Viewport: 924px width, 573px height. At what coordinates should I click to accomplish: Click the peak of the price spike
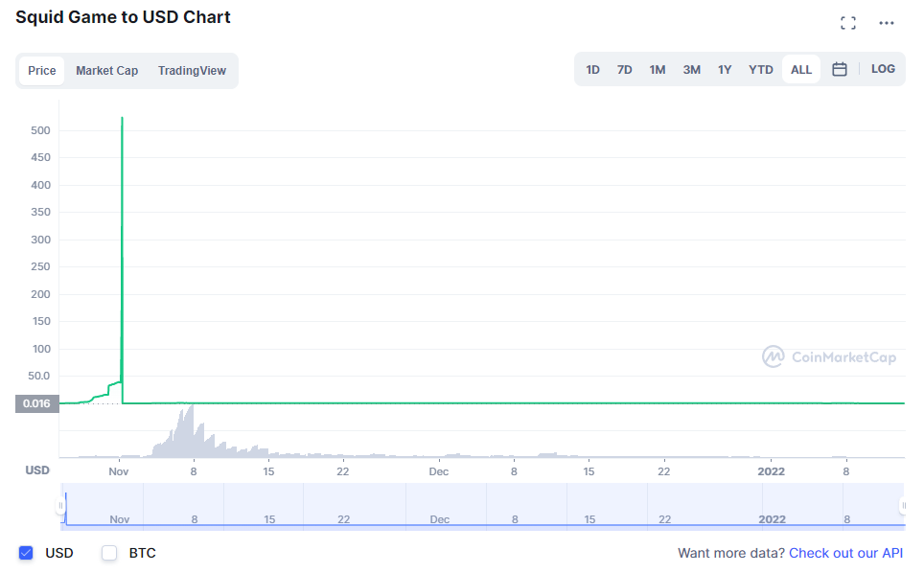point(122,119)
